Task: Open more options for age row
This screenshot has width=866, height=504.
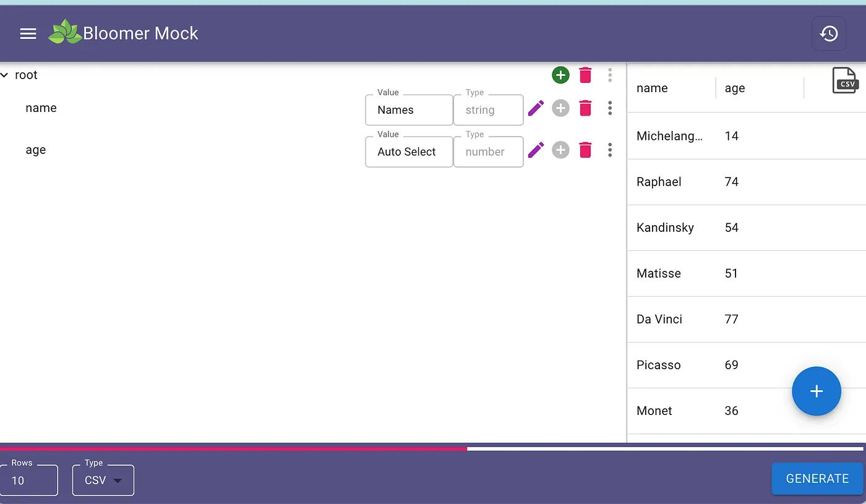Action: (610, 150)
